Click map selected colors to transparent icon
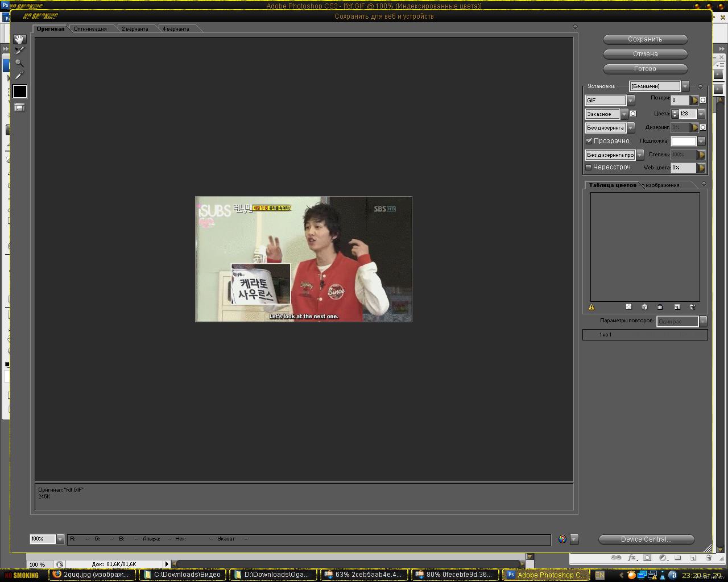This screenshot has height=582, width=728. [628, 307]
